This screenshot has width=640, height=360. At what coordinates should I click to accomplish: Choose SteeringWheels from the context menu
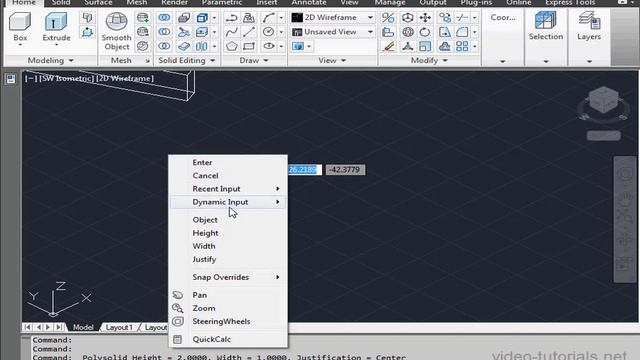(228, 321)
